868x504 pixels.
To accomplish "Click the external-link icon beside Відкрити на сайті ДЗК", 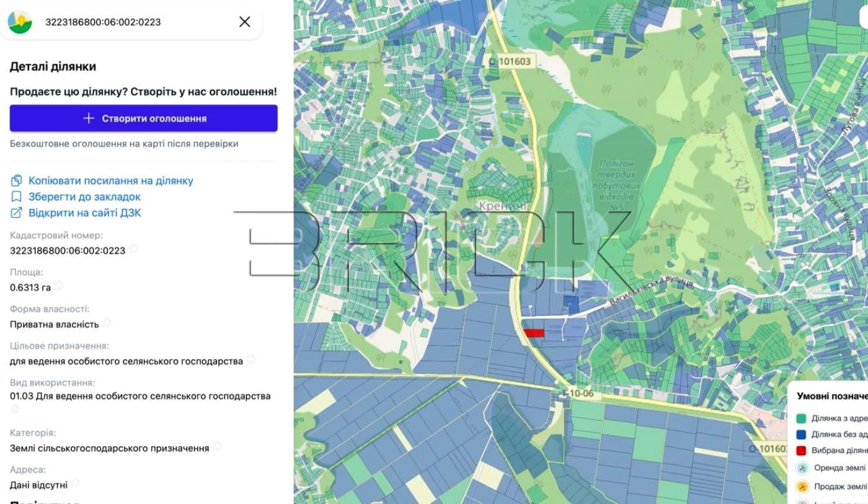I will click(x=17, y=213).
